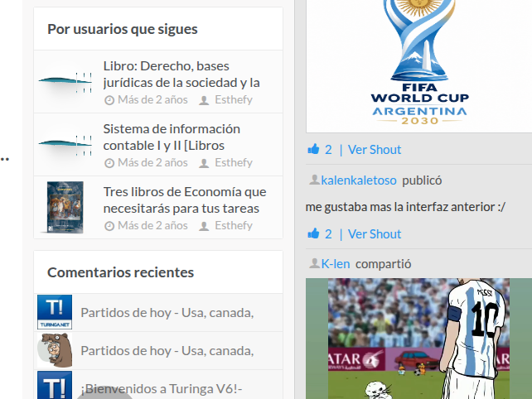This screenshot has height=399, width=532.
Task: Click user avatar icon beside K-len
Action: click(x=315, y=263)
